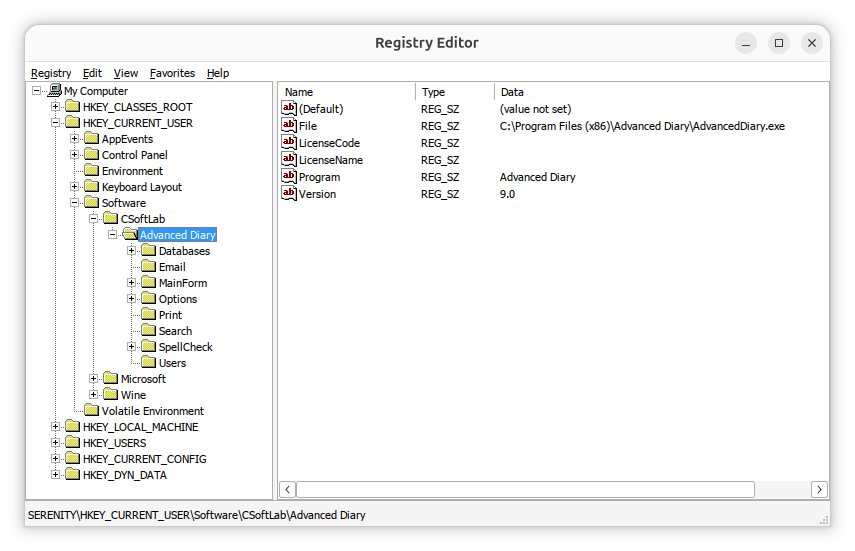This screenshot has width=855, height=551.
Task: Expand the SpellCheck subkey
Action: tap(131, 346)
